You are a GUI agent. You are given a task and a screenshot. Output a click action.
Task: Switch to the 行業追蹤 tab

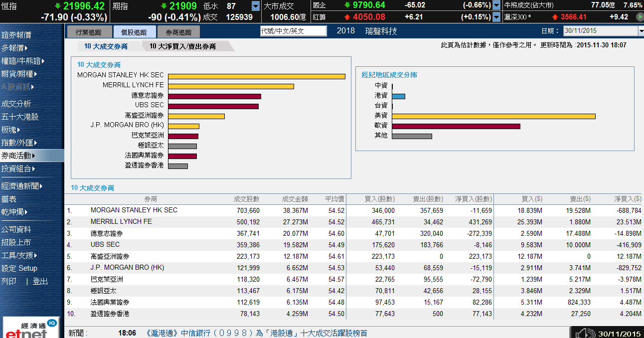(x=88, y=32)
